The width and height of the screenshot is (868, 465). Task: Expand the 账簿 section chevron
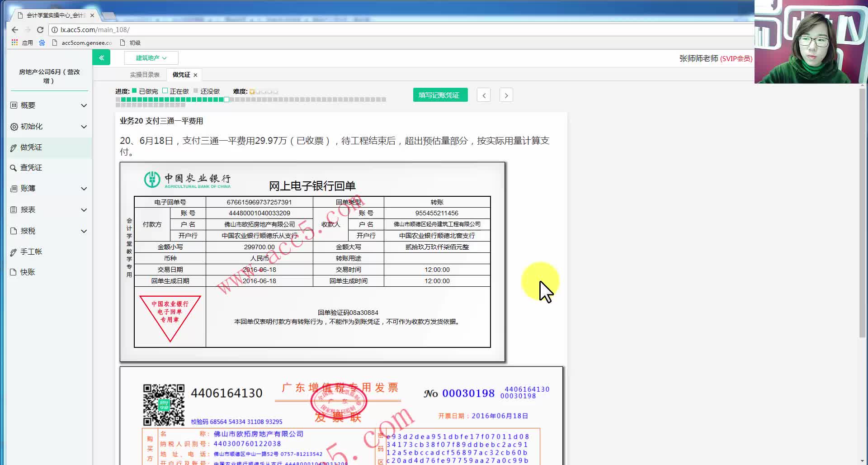click(x=84, y=188)
